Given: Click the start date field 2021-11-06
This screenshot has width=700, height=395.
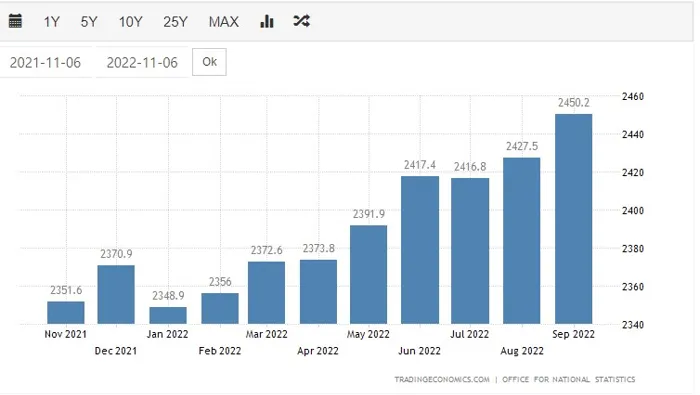Looking at the screenshot, I should (46, 62).
